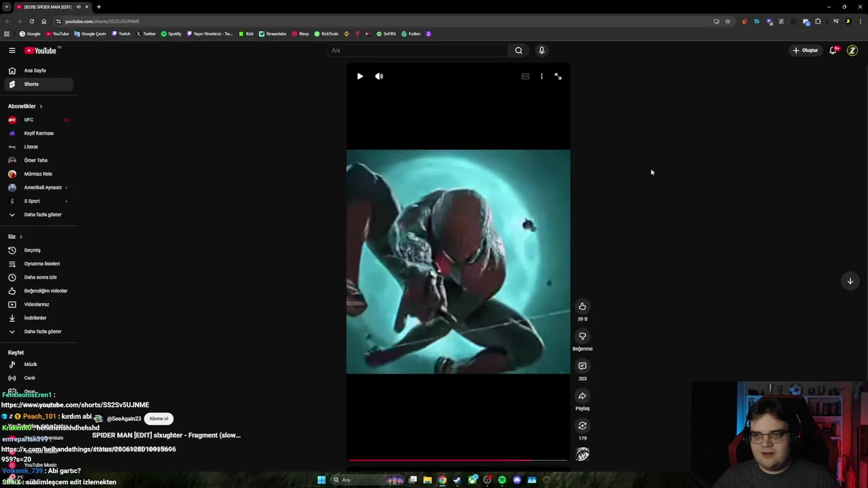
Task: Open Google bookmark
Action: (30, 34)
